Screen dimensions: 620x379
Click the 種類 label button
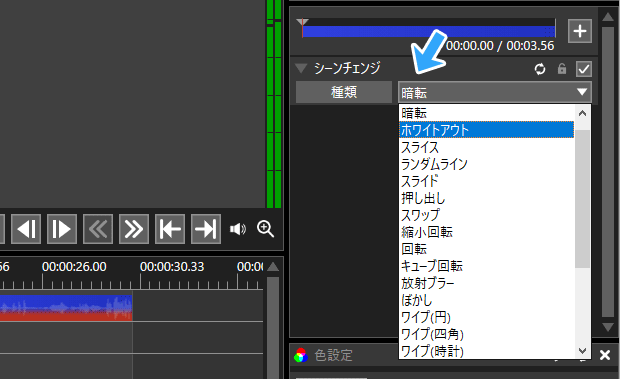(344, 92)
